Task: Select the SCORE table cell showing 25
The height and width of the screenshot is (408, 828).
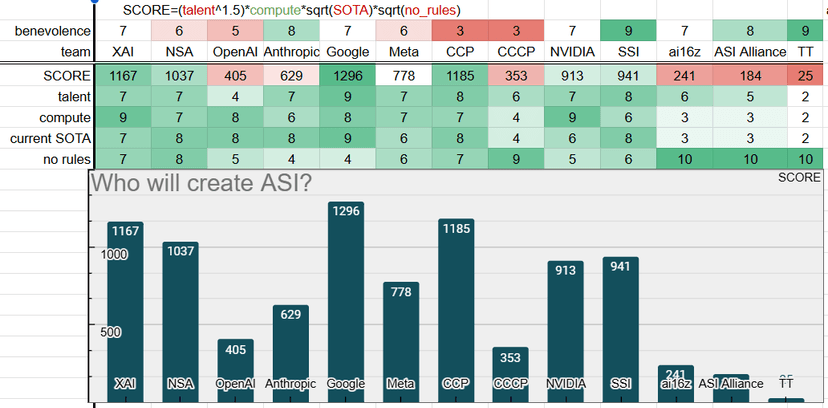Action: 805,76
